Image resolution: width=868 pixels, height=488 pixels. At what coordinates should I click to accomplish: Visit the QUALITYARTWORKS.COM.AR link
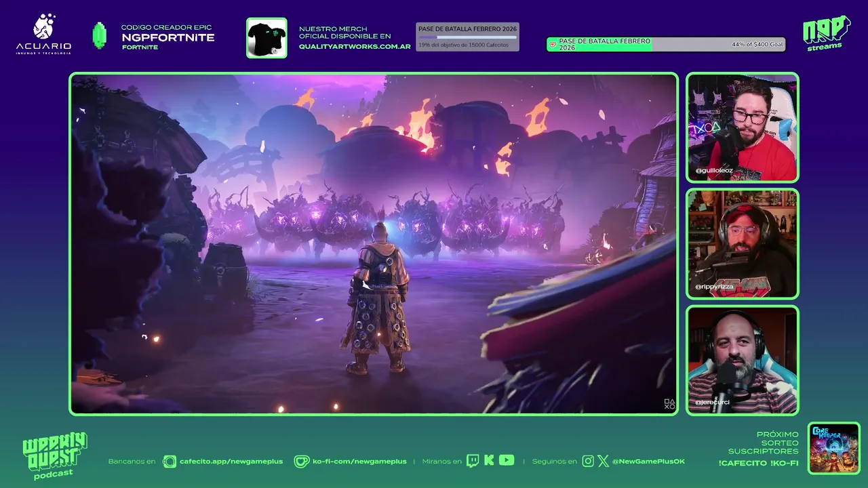[x=355, y=47]
